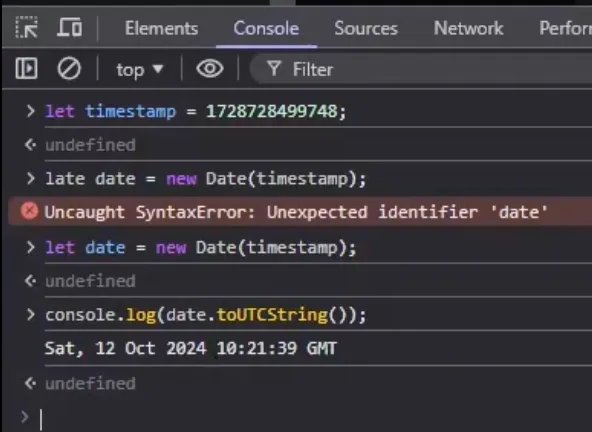Click the 'Sat, 12 Oct 2024 10:21:39 GMT' output
The image size is (592, 432).
click(191, 348)
